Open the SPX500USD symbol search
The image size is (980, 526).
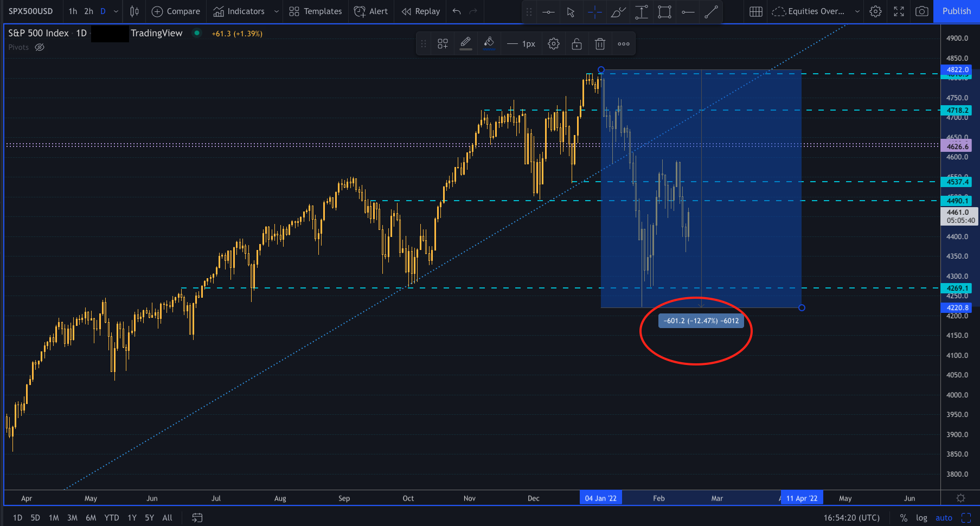click(x=31, y=11)
